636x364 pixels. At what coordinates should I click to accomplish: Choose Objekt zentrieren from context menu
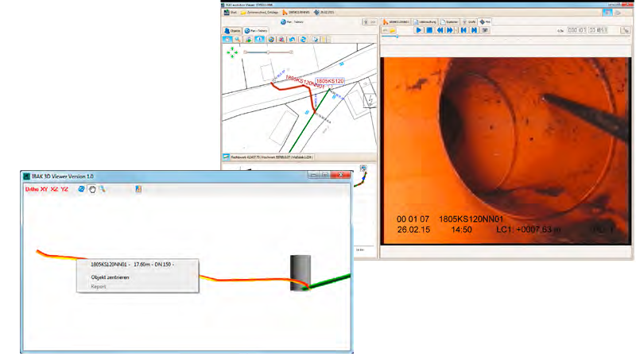click(110, 277)
